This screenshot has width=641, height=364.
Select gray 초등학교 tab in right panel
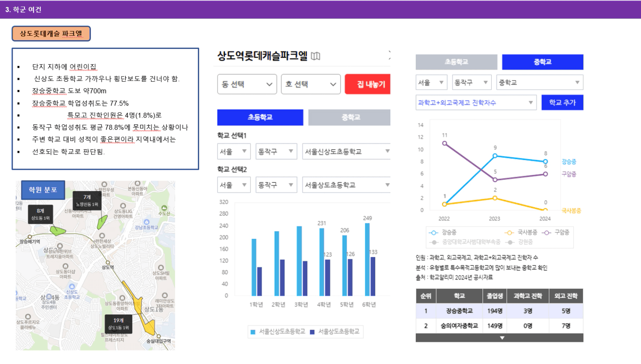pos(456,62)
